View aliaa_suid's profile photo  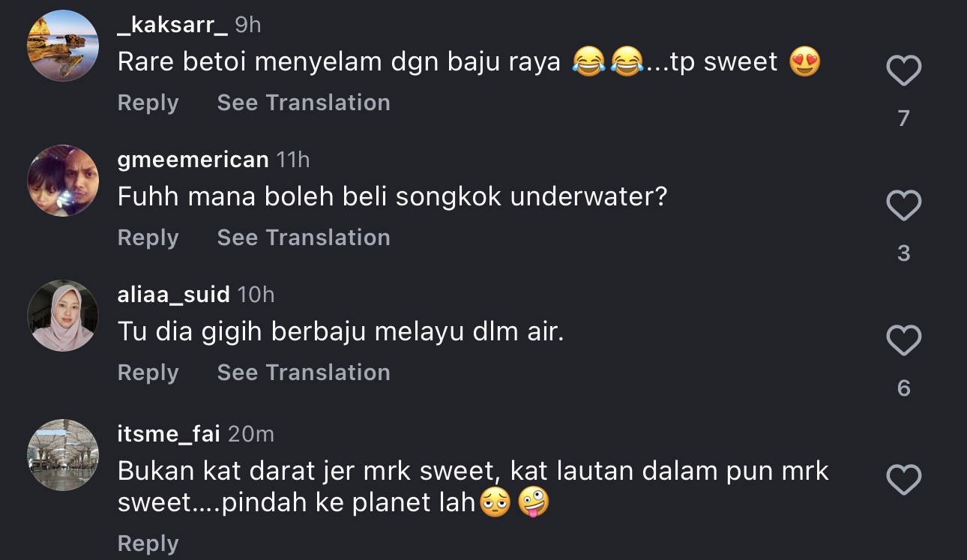63,316
